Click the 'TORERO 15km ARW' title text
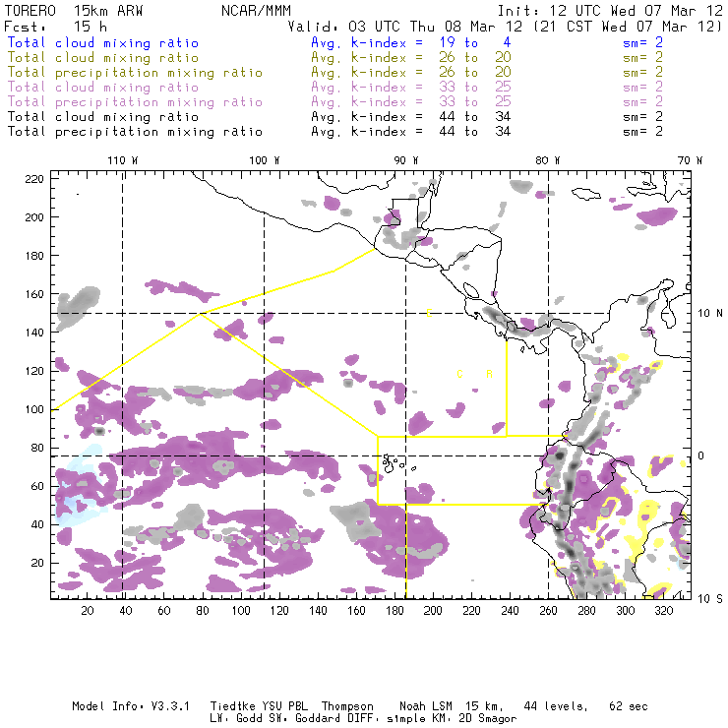 [74, 11]
